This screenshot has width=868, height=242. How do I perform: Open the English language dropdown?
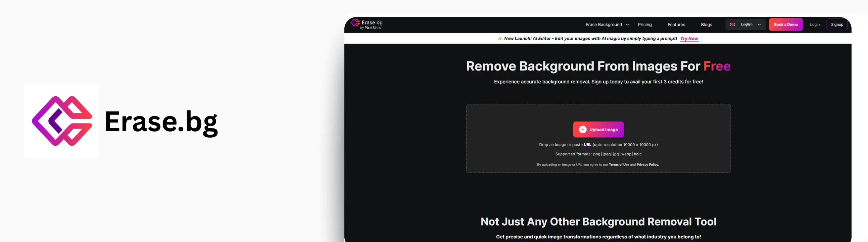pyautogui.click(x=746, y=25)
